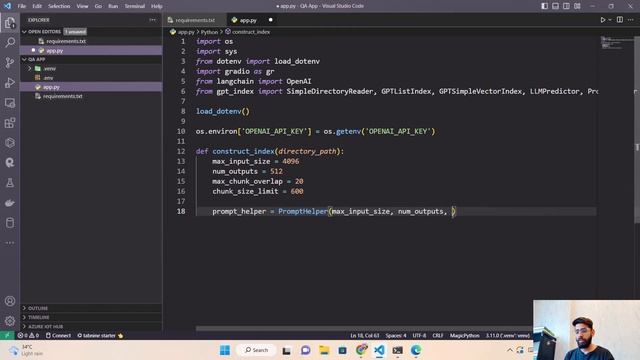Show hidden system tray icons chevron

coord(510,350)
